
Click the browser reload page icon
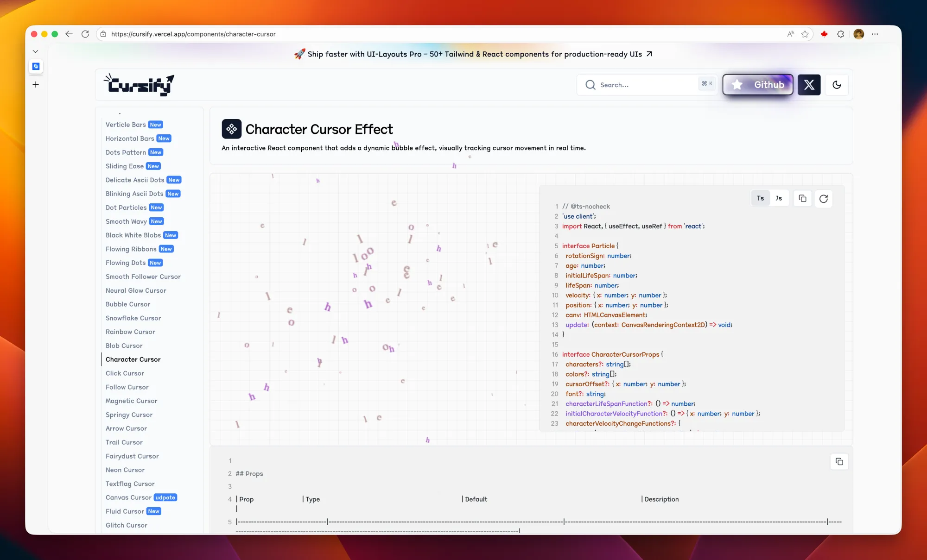(85, 34)
